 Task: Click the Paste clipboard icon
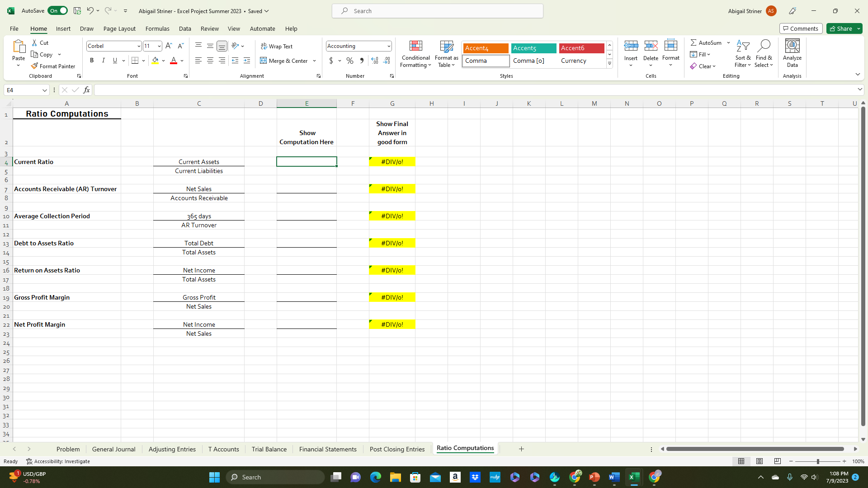pos(19,47)
